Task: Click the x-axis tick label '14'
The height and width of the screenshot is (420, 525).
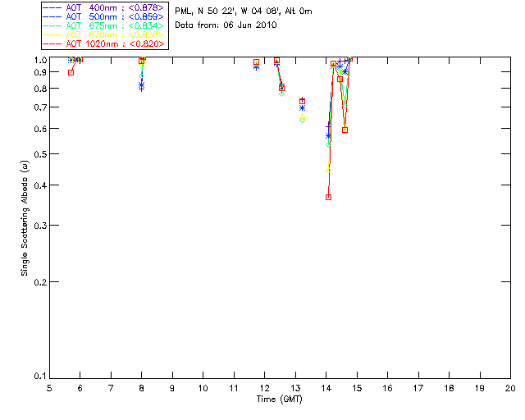Action: pyautogui.click(x=326, y=388)
